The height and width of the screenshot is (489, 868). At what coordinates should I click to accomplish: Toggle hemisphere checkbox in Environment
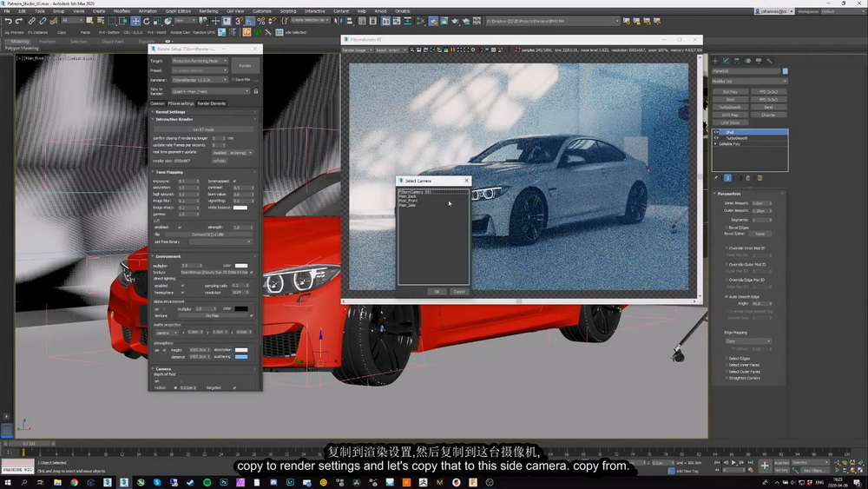point(182,292)
